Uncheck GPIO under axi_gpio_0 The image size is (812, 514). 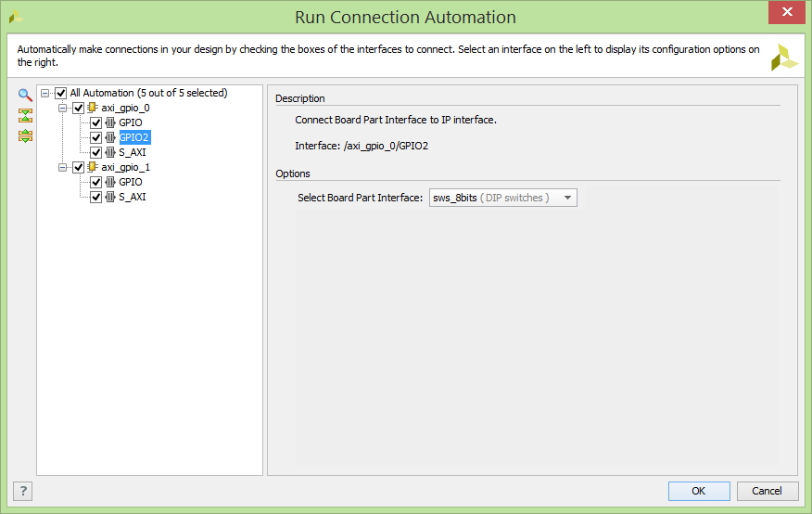click(95, 122)
